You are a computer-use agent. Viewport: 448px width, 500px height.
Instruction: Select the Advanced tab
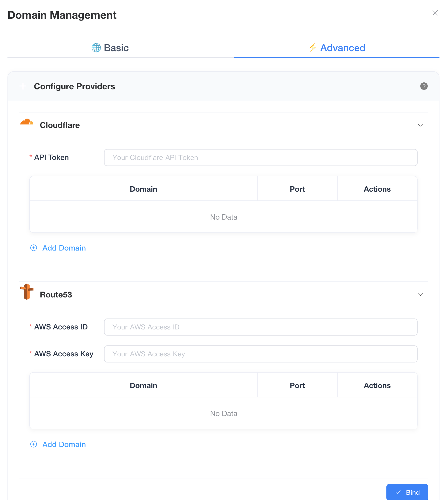pos(337,48)
